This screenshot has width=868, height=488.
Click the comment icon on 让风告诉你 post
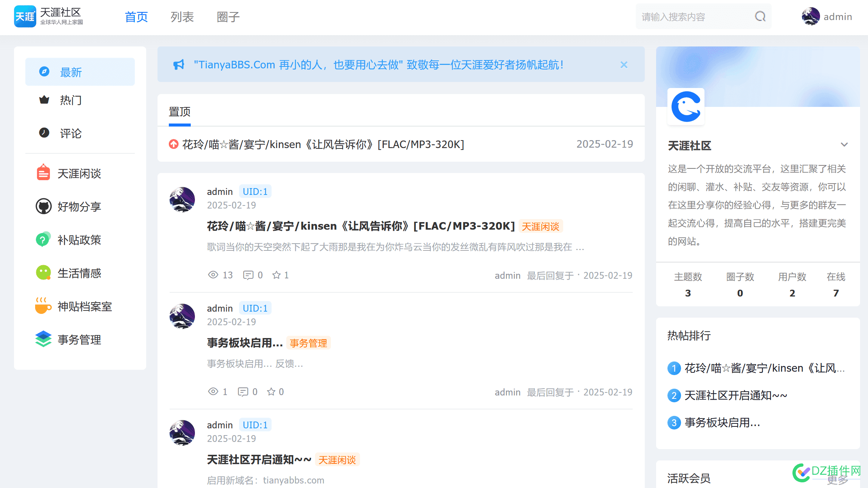point(248,275)
